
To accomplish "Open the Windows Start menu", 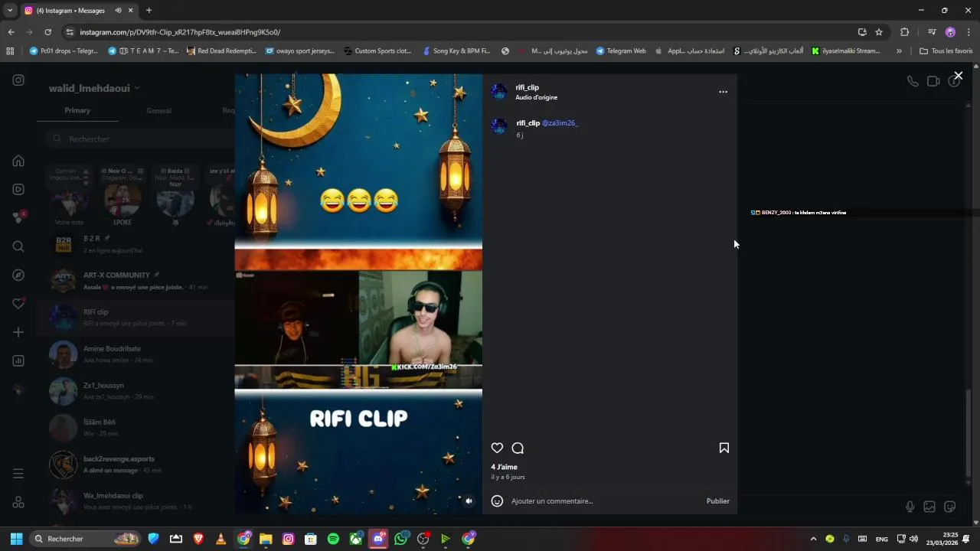I will tap(17, 539).
